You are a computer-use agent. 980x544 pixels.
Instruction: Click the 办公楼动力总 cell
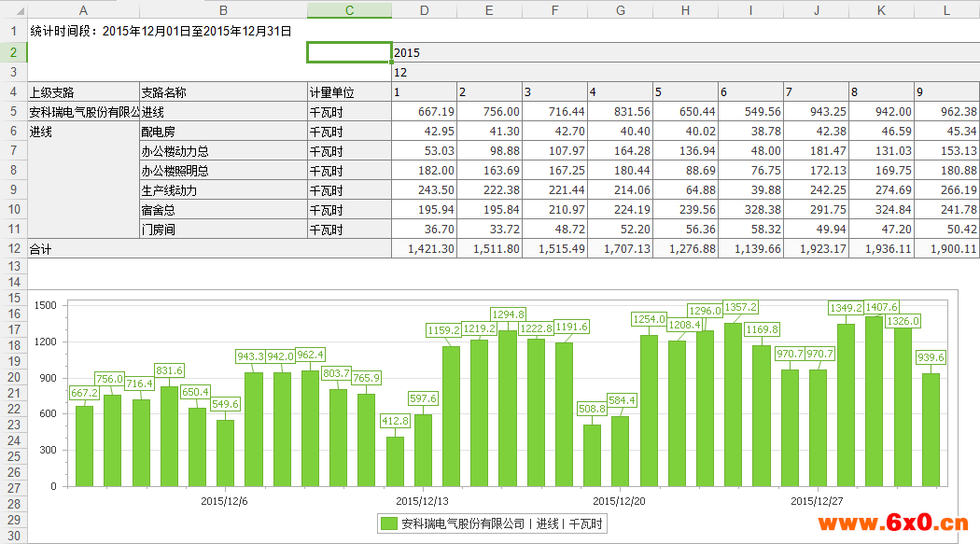pyautogui.click(x=223, y=151)
